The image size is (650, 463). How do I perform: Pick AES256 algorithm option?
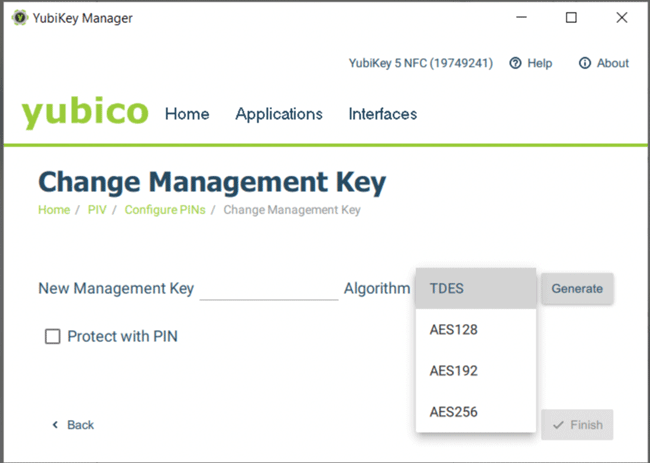click(x=476, y=412)
